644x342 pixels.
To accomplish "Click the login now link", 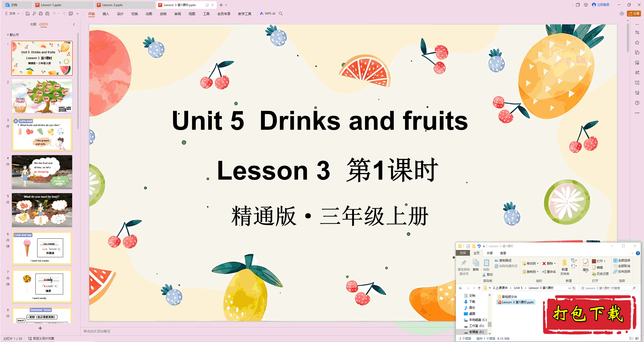I will click(601, 5).
